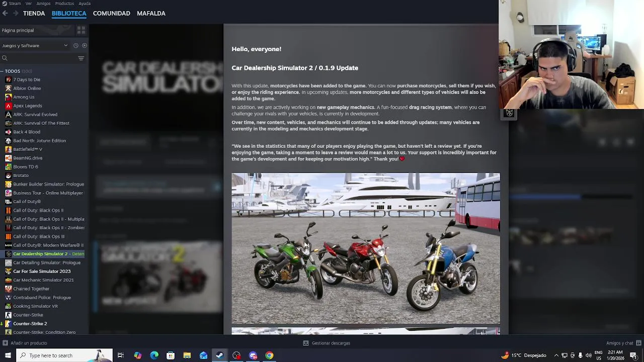Screen dimensions: 644x362
Task: Open the Ayuda menu
Action: [85, 4]
